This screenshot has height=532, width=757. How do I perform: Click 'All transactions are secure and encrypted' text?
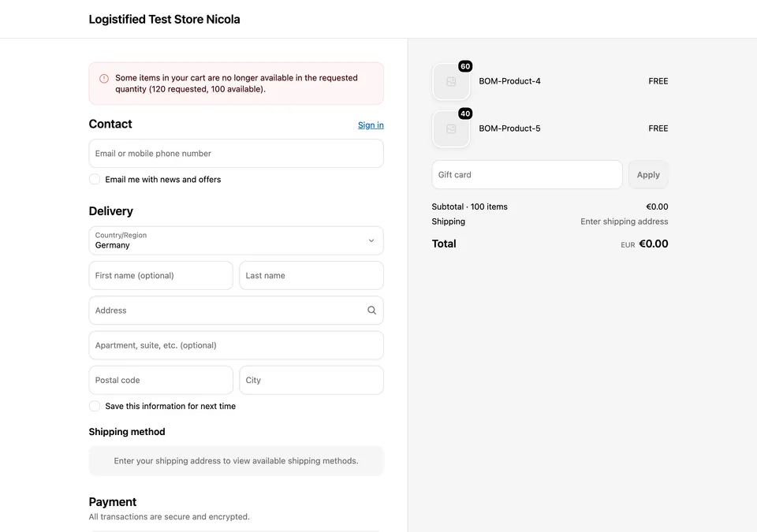click(x=169, y=516)
